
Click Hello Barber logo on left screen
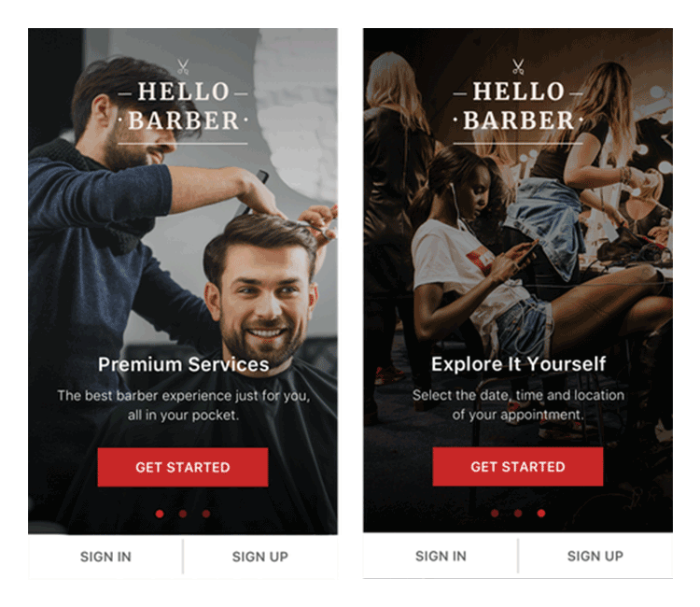183,102
